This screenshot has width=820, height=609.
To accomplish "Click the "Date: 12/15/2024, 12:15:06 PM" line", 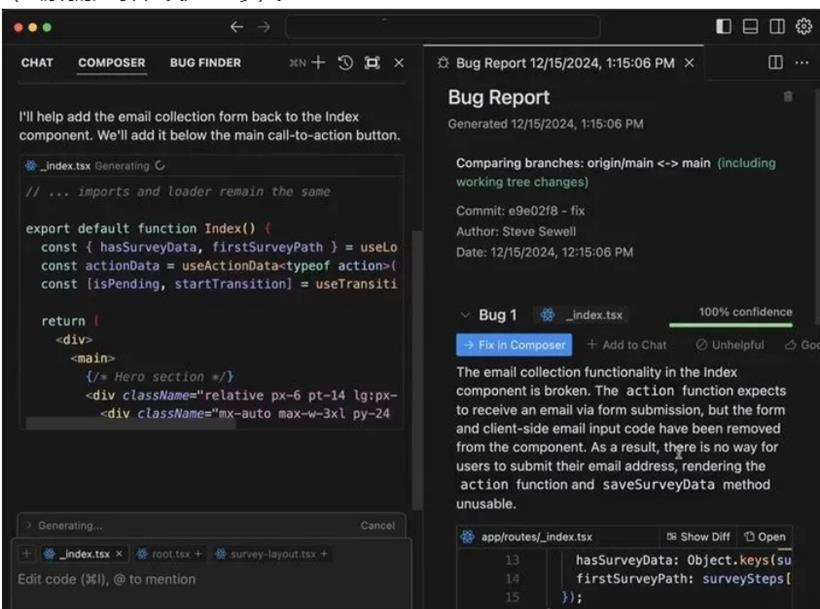I will [x=544, y=252].
